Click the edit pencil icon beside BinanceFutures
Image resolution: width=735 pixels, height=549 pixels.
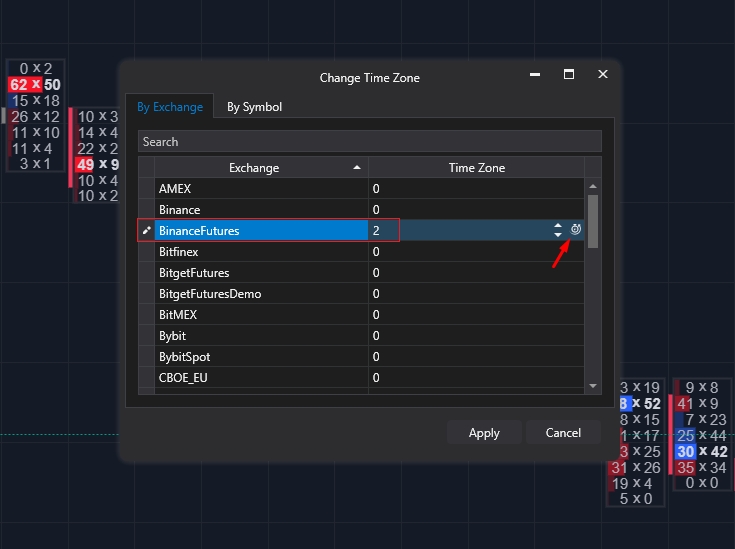[x=146, y=230]
